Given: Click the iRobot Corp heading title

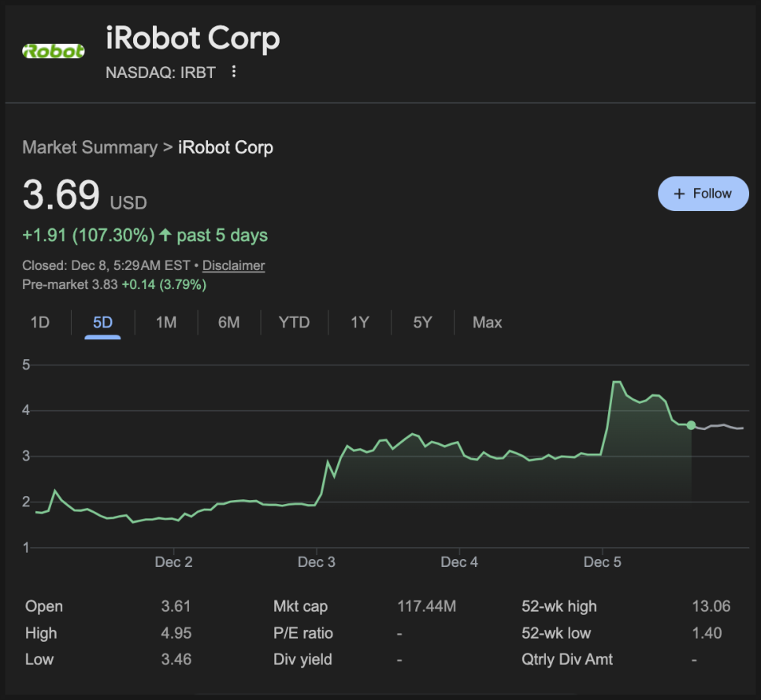Looking at the screenshot, I should (193, 39).
